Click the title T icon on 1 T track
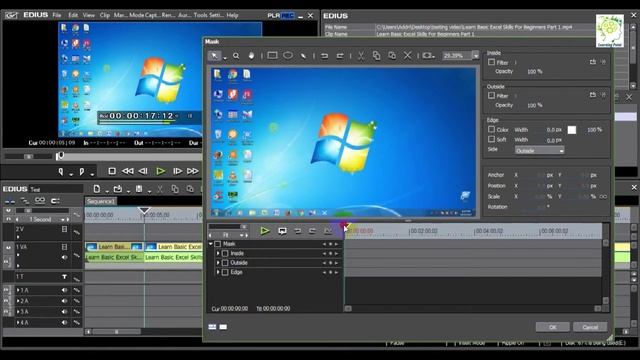The width and height of the screenshot is (640, 360). tap(64, 277)
